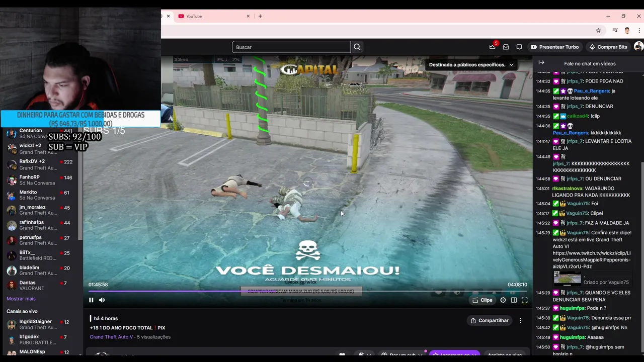Click the 04:08:10 total duration label
The height and width of the screenshot is (362, 644).
(x=517, y=285)
